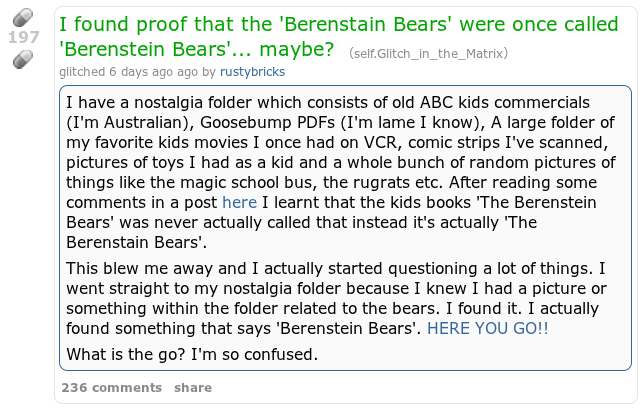Open the self.Glitch_in_the_Matrix subreddit link

429,52
